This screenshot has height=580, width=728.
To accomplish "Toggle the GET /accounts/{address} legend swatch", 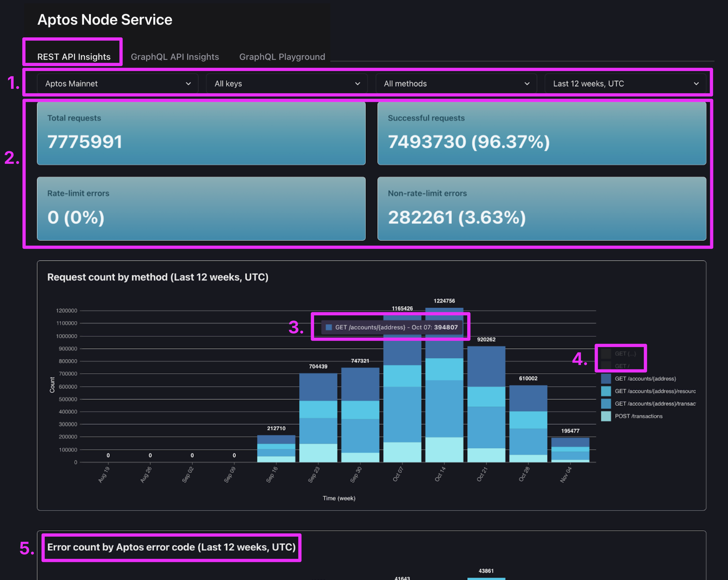I will tap(606, 379).
